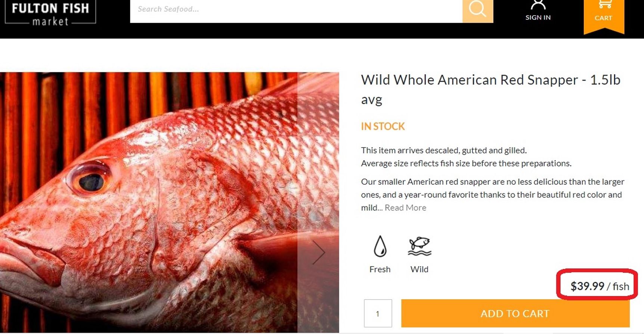Viewport: 644px width, 334px height.
Task: Click into the Search Seafood field
Action: click(x=296, y=10)
